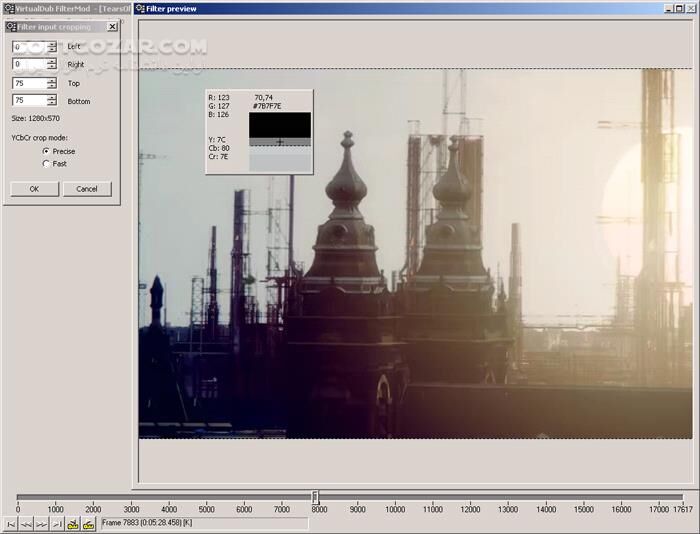Step forward with the fast-forward button
The image size is (700, 534).
(x=42, y=524)
